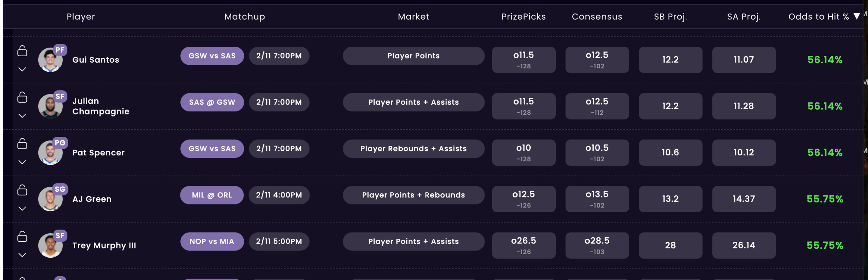Click Trey Murphy III's player headshot

50,246
